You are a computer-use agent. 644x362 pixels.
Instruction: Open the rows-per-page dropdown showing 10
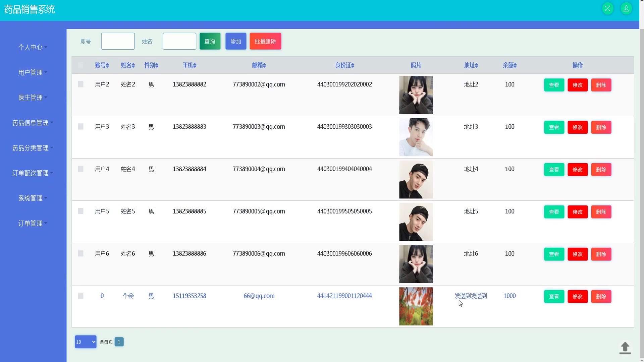(86, 342)
